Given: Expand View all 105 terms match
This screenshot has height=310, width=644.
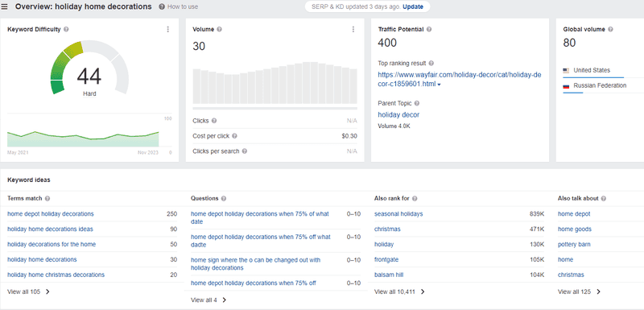Looking at the screenshot, I should point(28,291).
